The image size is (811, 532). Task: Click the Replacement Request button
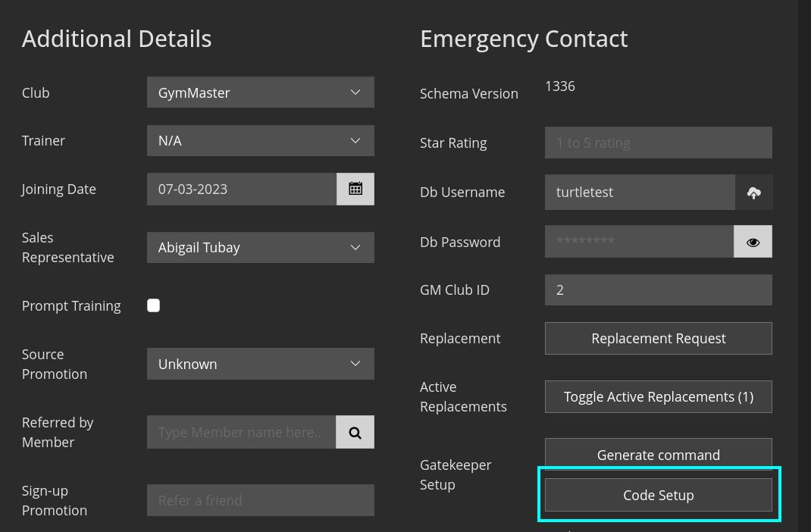pos(658,339)
